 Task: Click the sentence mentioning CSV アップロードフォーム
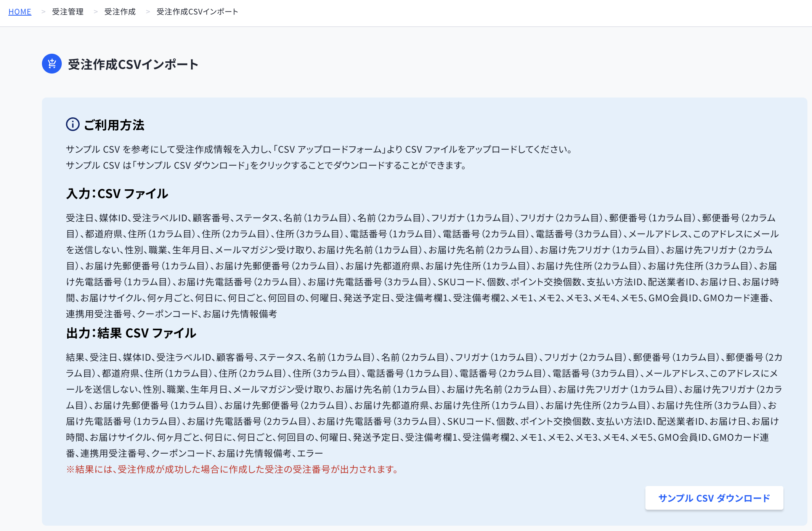319,149
